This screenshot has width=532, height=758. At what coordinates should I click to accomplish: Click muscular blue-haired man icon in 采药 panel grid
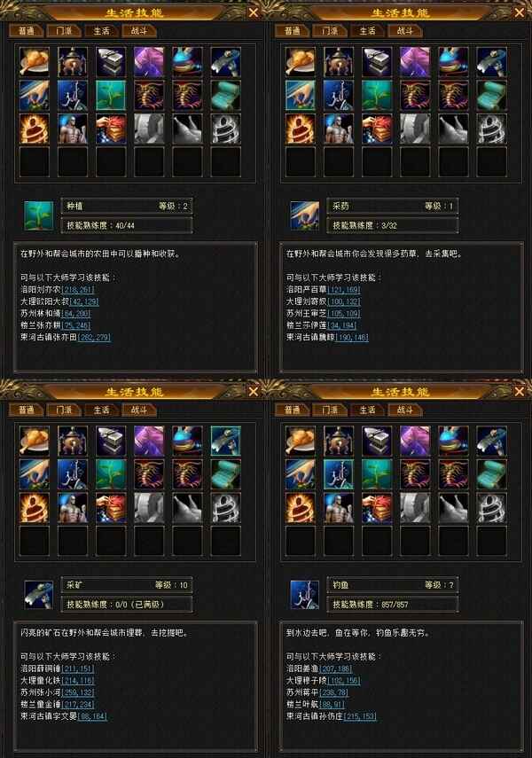(339, 129)
